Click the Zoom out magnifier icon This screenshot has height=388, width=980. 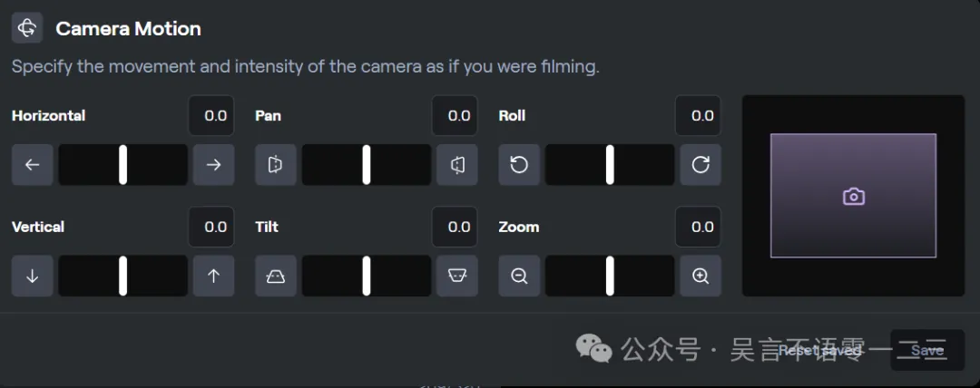(x=519, y=276)
